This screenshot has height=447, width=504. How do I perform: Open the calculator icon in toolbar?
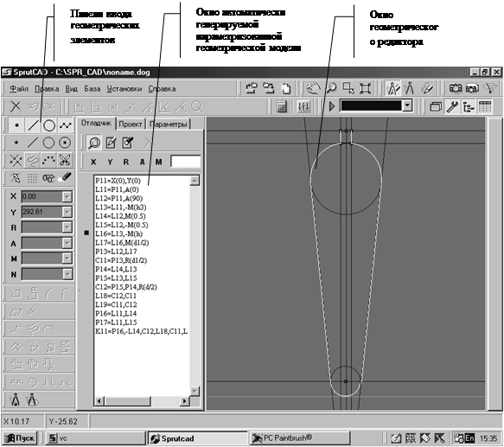coord(282,106)
